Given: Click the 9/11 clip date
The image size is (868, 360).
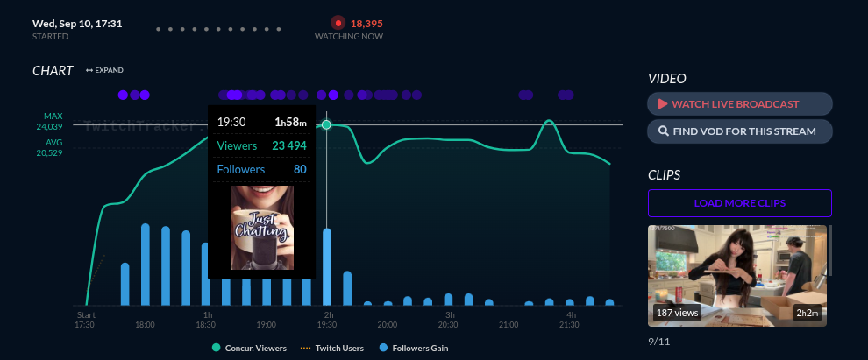Looking at the screenshot, I should [x=658, y=342].
